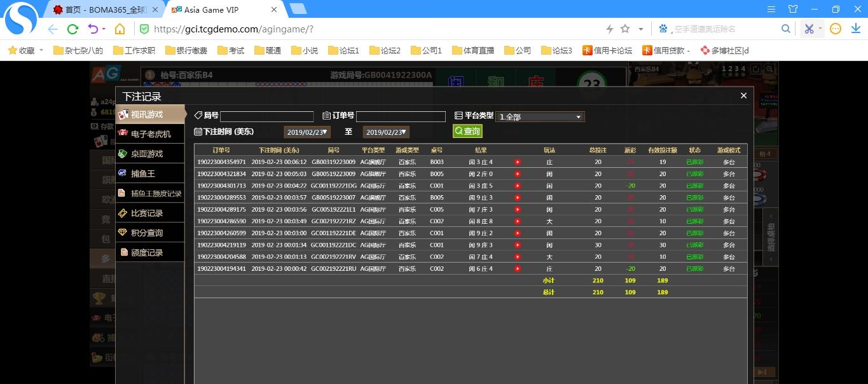
Task: Open the 信用贷款 bookmark
Action: [x=666, y=50]
